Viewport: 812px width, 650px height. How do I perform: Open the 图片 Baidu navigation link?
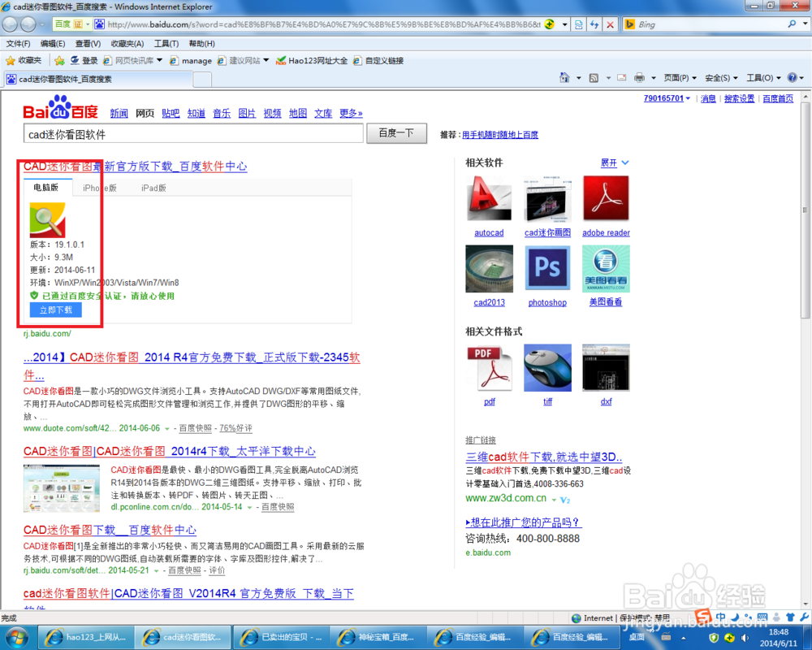247,113
